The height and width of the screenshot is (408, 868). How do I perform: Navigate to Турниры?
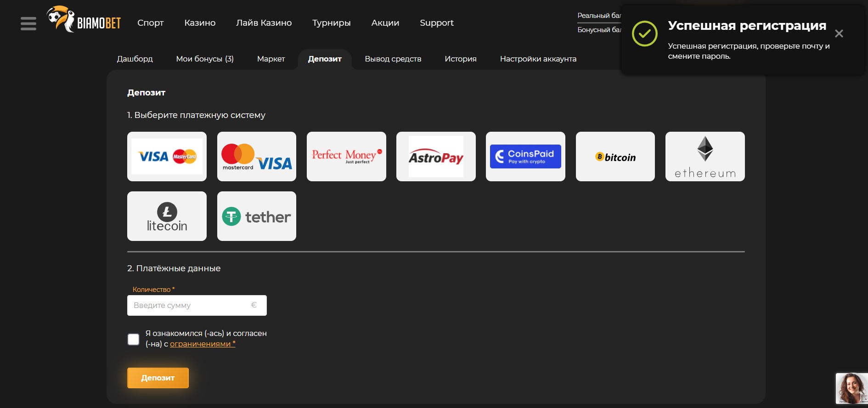tap(331, 23)
